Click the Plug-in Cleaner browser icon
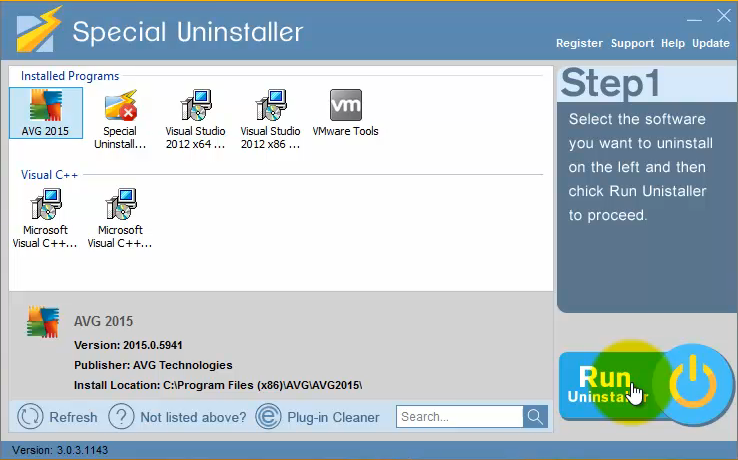Image resolution: width=738 pixels, height=460 pixels. pos(268,417)
